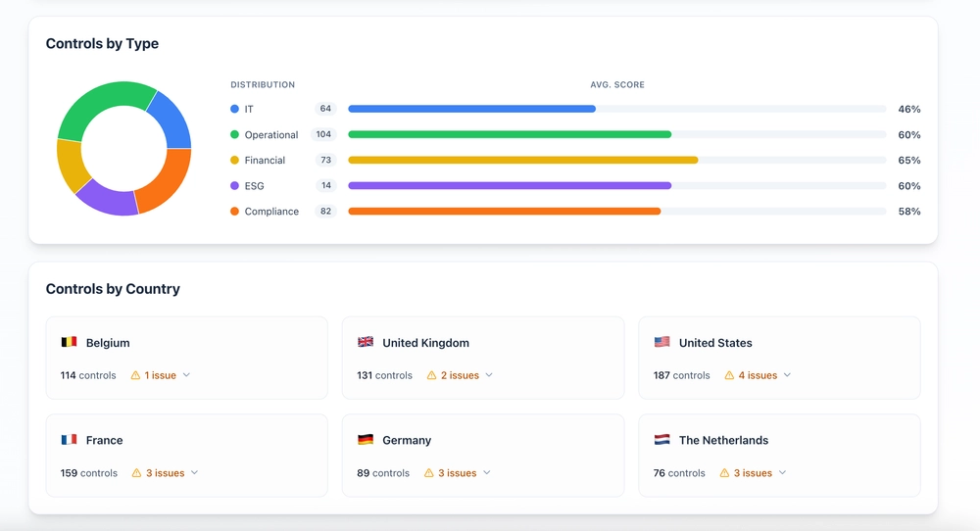Open the France 3 issues chevron
The width and height of the screenshot is (980, 531).
pyautogui.click(x=194, y=473)
